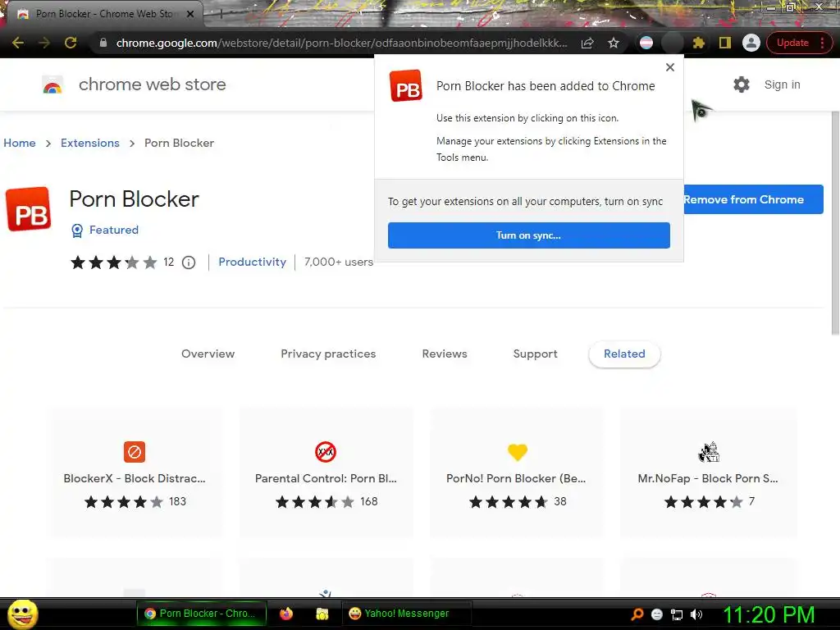
Task: Click the volume speaker tray icon
Action: 696,614
